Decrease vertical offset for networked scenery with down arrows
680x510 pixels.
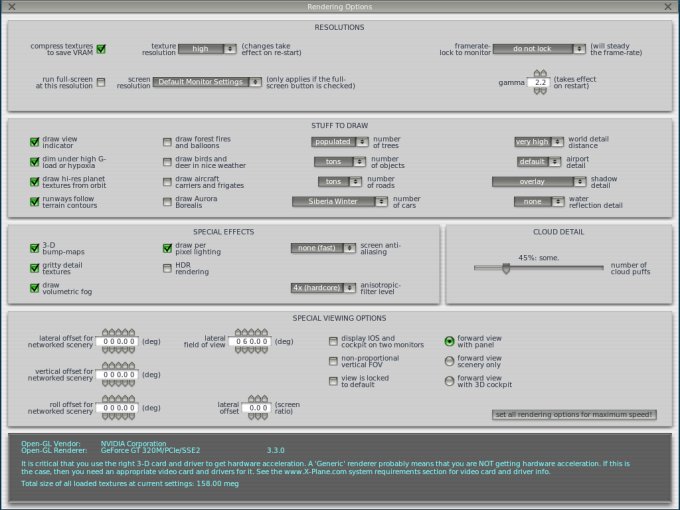118,383
